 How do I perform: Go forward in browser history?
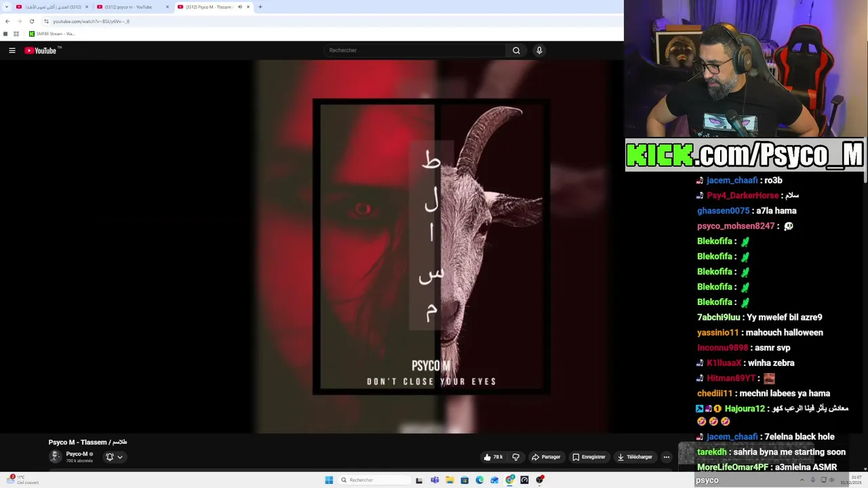click(x=19, y=21)
